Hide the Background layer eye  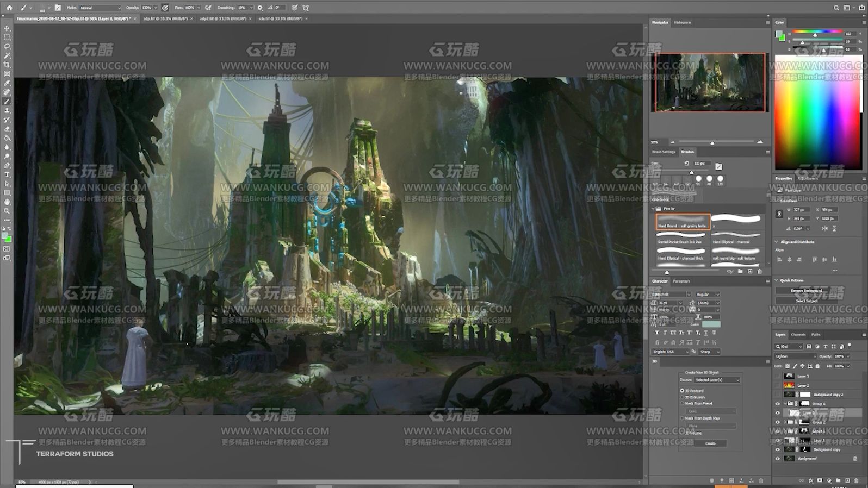click(778, 459)
